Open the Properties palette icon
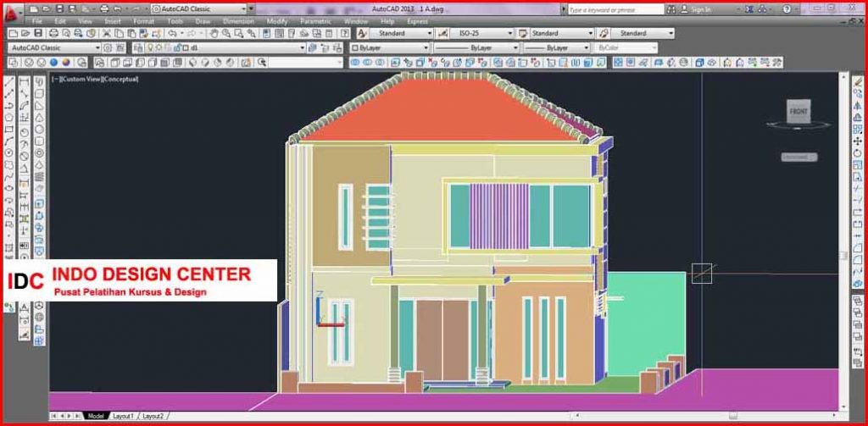Viewport: 868px width, 426px height. 267,33
